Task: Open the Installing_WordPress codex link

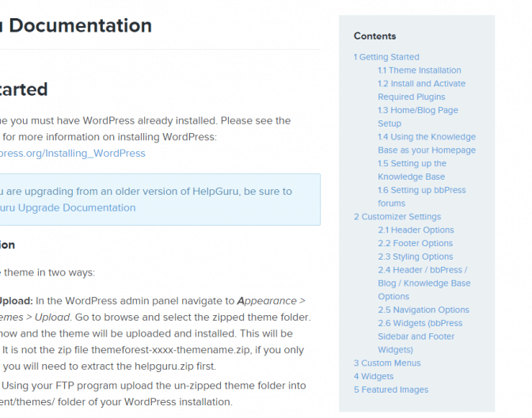Action: pyautogui.click(x=73, y=154)
